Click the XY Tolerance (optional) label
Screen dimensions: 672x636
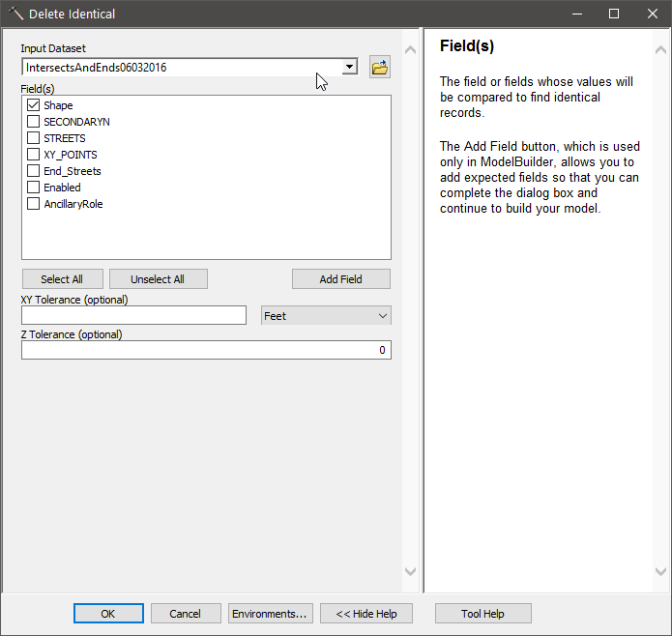[x=74, y=300]
